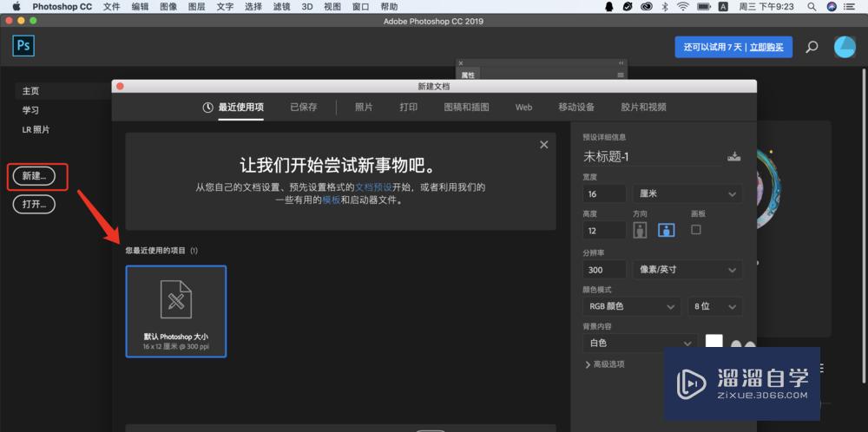Go to 主页 in sidebar

[31, 91]
